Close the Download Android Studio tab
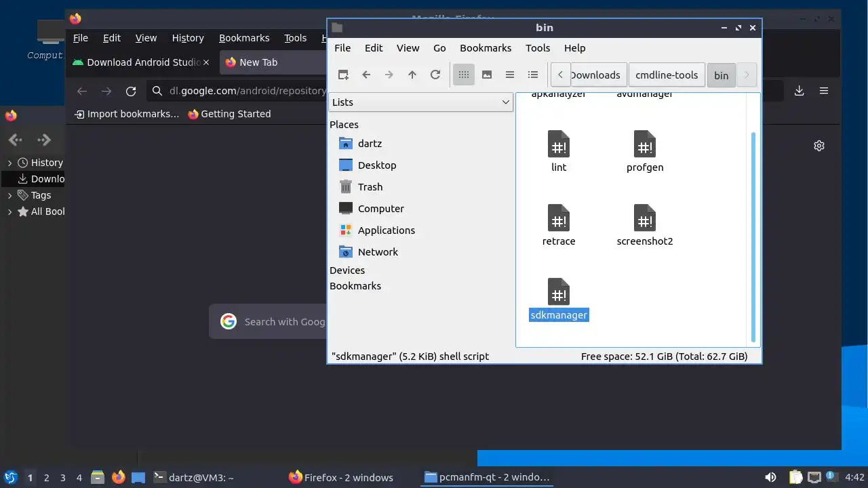 click(206, 62)
